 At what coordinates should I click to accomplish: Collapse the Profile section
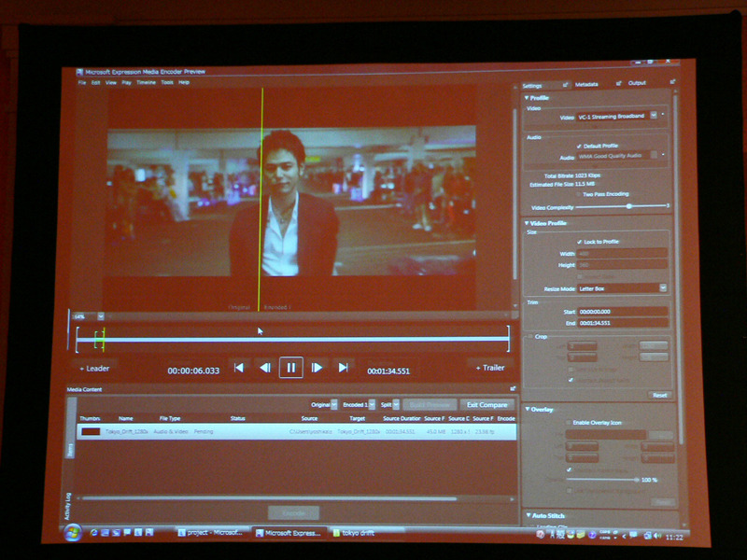tap(527, 98)
